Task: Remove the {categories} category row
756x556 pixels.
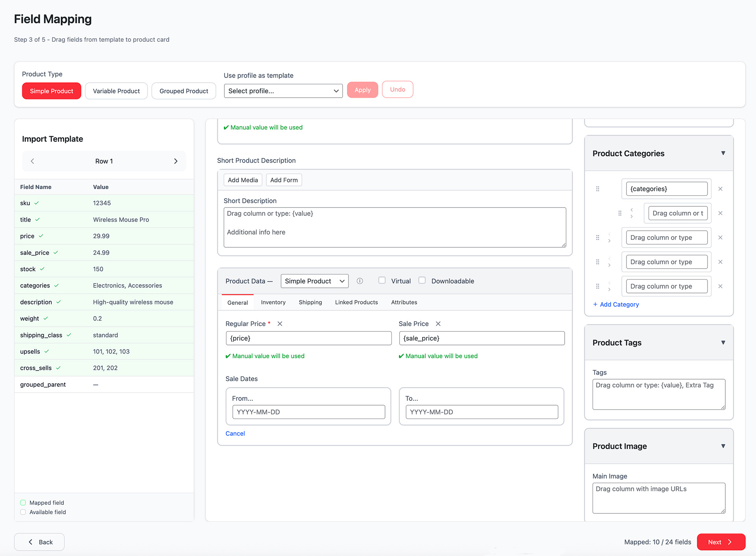Action: [x=720, y=189]
